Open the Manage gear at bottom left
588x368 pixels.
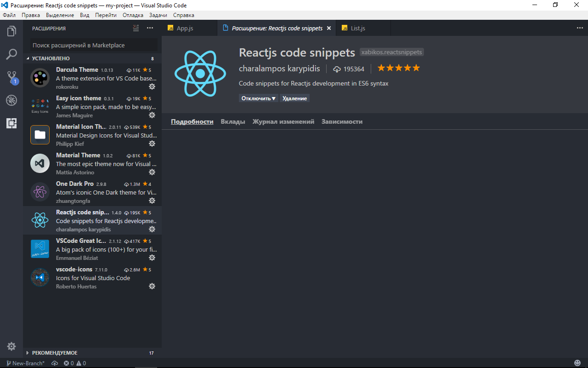11,346
